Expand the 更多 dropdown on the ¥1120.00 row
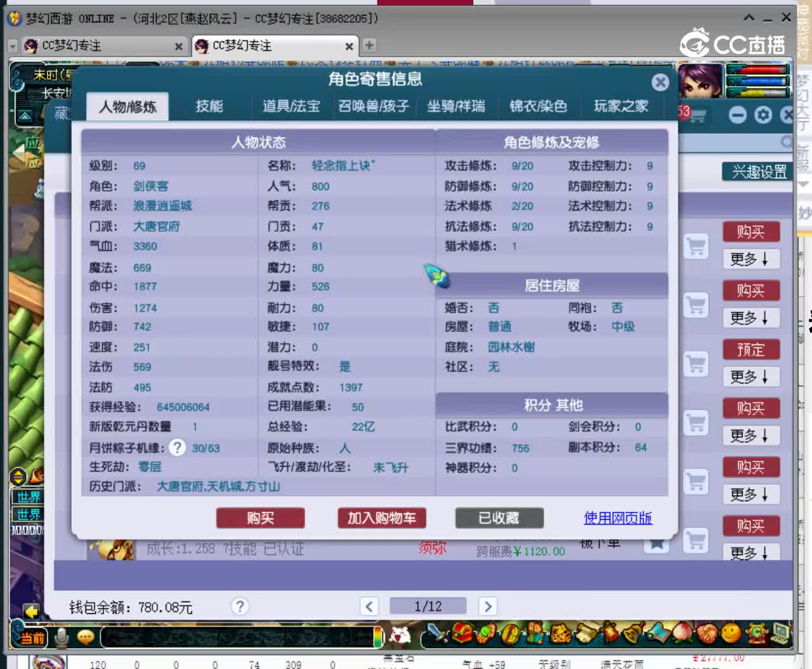Image resolution: width=812 pixels, height=669 pixels. click(x=751, y=553)
